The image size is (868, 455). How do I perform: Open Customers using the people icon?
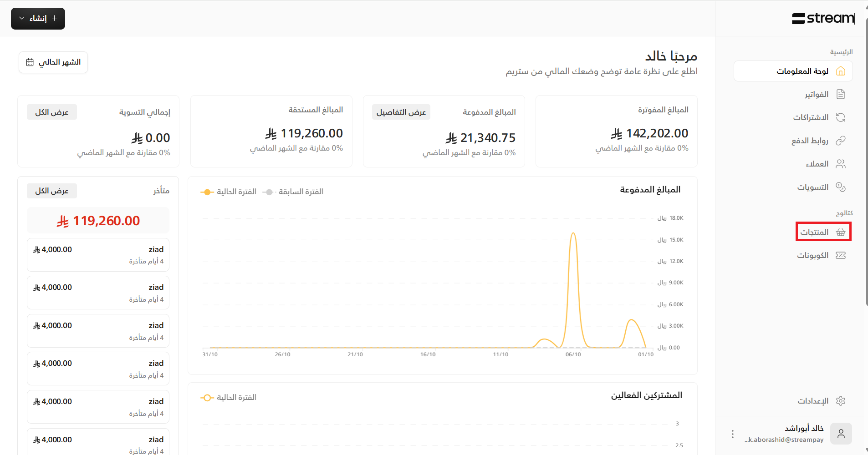841,164
